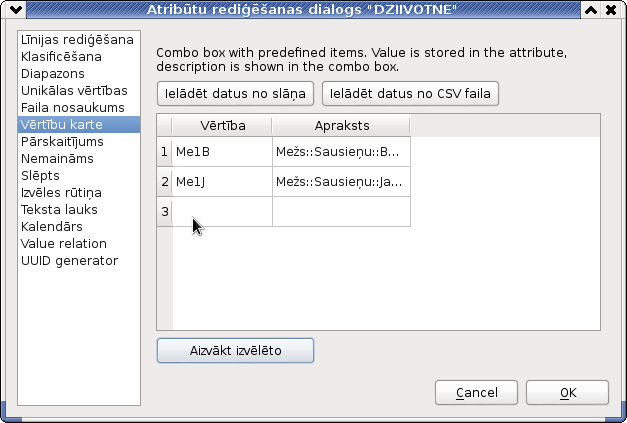Open the window menu arrow in title bar

[16, 10]
